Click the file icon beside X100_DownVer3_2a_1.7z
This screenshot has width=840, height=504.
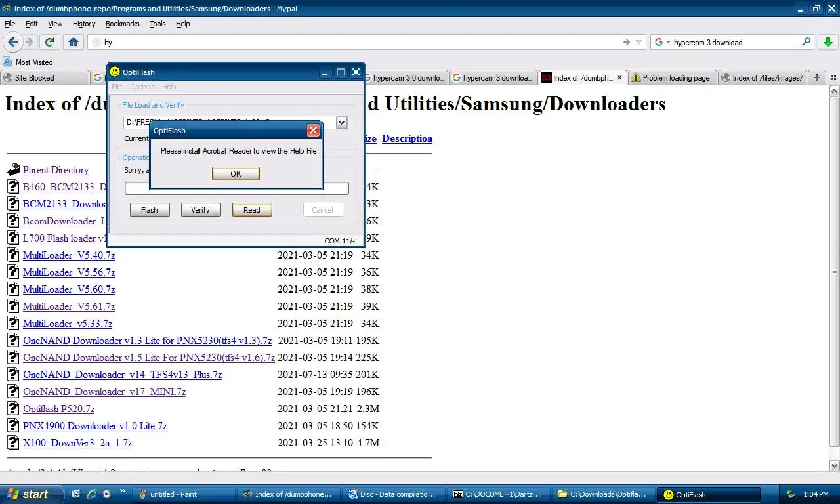[13, 442]
